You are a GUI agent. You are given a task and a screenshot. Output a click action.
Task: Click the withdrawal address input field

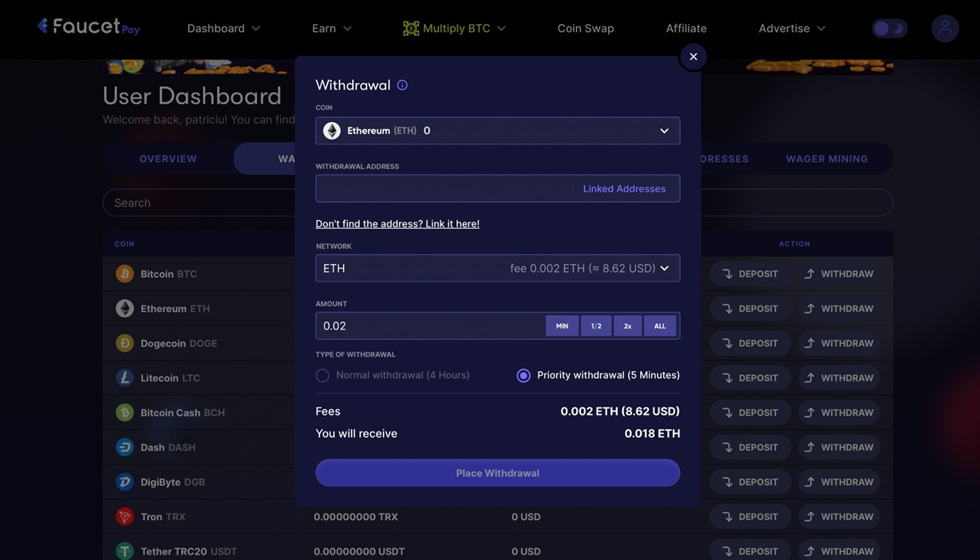click(x=444, y=189)
